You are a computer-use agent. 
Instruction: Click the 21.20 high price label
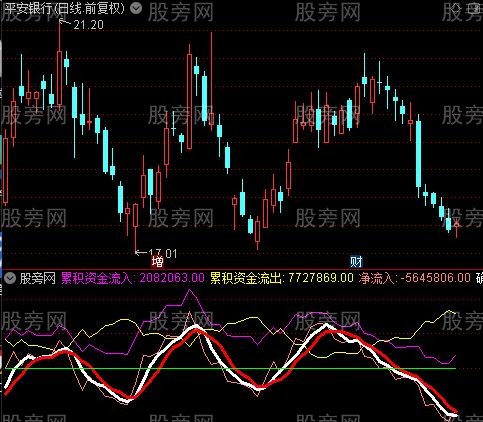coord(88,25)
